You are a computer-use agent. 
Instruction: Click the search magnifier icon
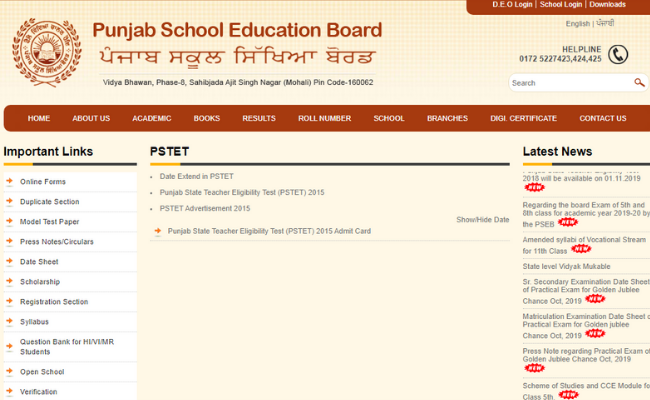pos(639,83)
